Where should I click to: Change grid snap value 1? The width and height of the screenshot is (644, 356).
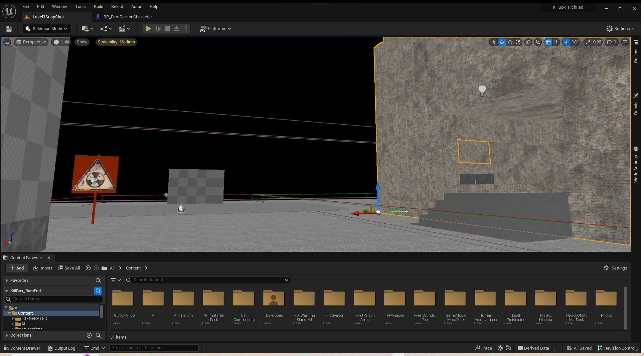[556, 42]
